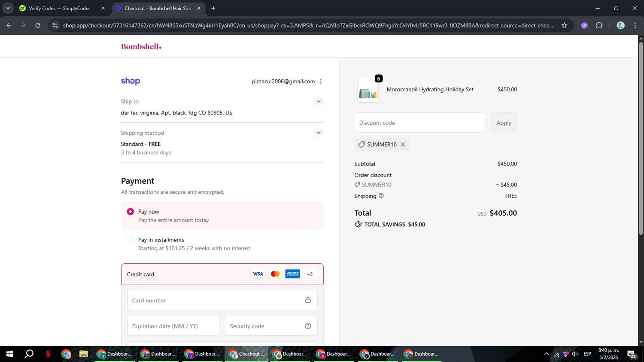The width and height of the screenshot is (644, 362).
Task: Click the Shop Pay logo
Action: (x=131, y=81)
